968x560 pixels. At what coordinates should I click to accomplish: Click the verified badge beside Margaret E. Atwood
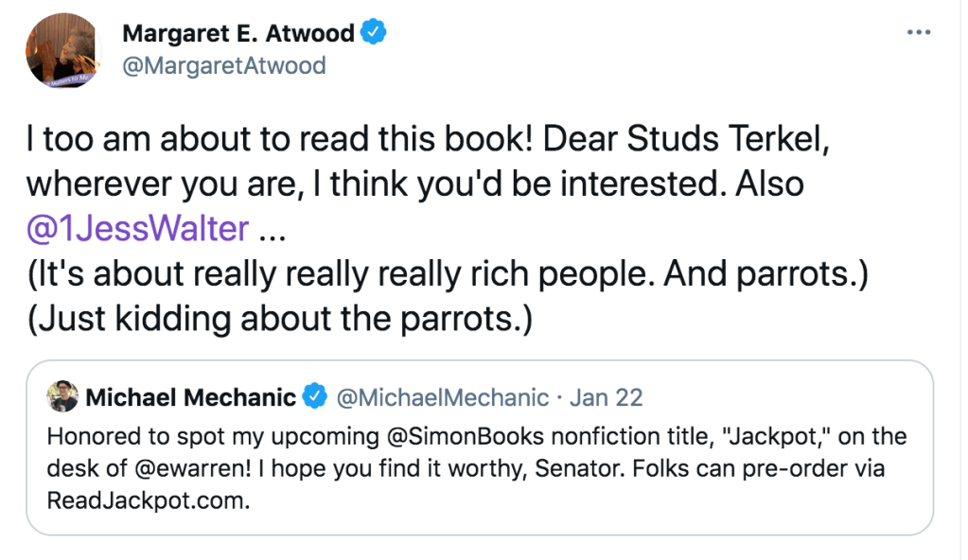376,34
